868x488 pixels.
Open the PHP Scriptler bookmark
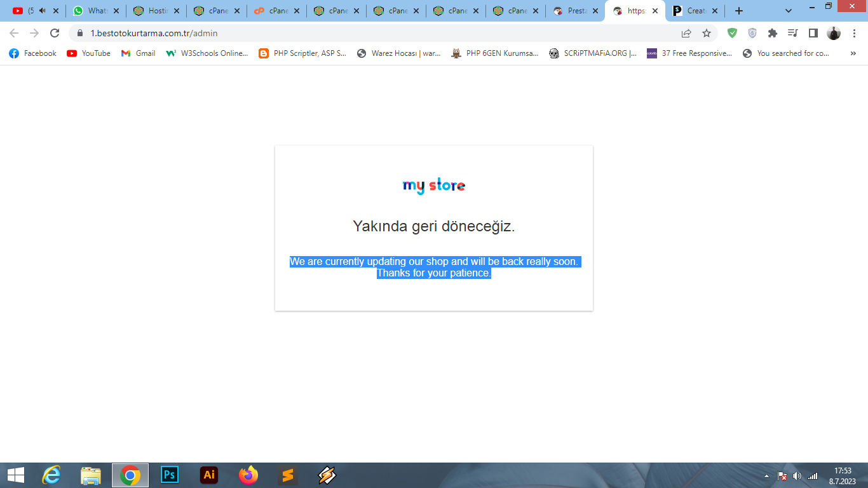tap(302, 53)
